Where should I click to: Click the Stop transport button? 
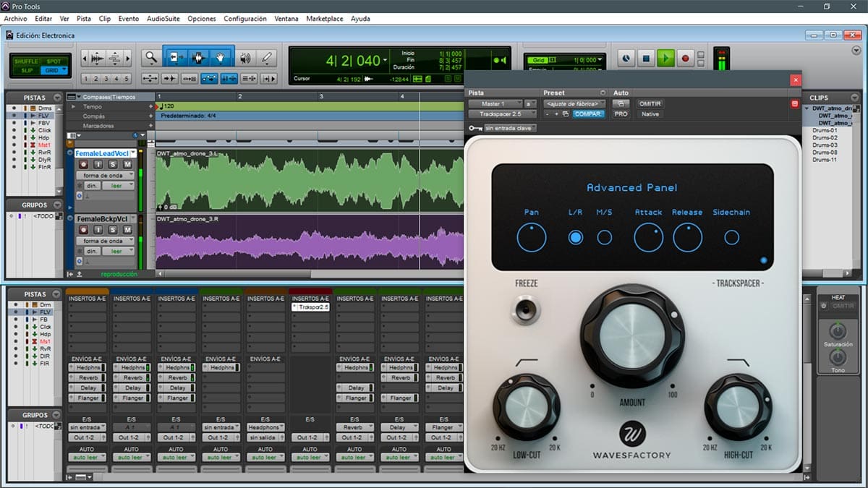[x=647, y=58]
